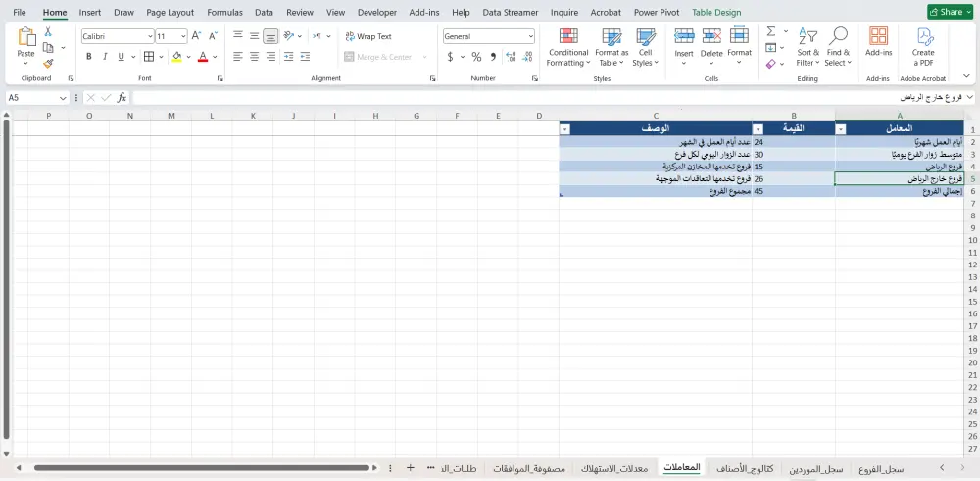Open the font name Calibri dropdown
This screenshot has height=481, width=980.
click(151, 37)
